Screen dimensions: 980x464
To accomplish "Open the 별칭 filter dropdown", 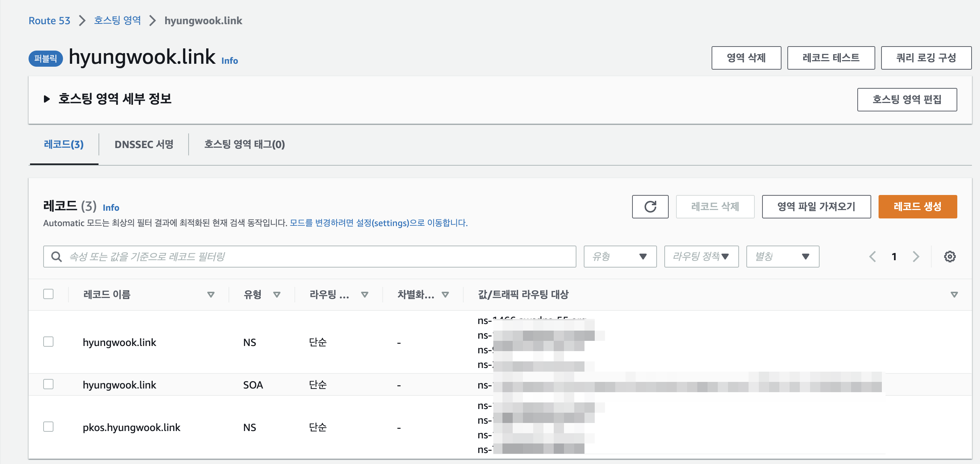I will 782,257.
